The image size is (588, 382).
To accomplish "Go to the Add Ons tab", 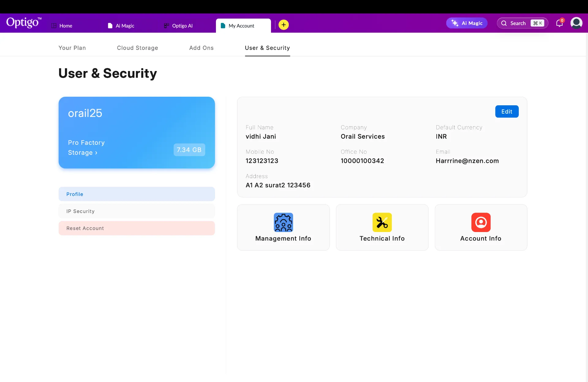I will 201,48.
